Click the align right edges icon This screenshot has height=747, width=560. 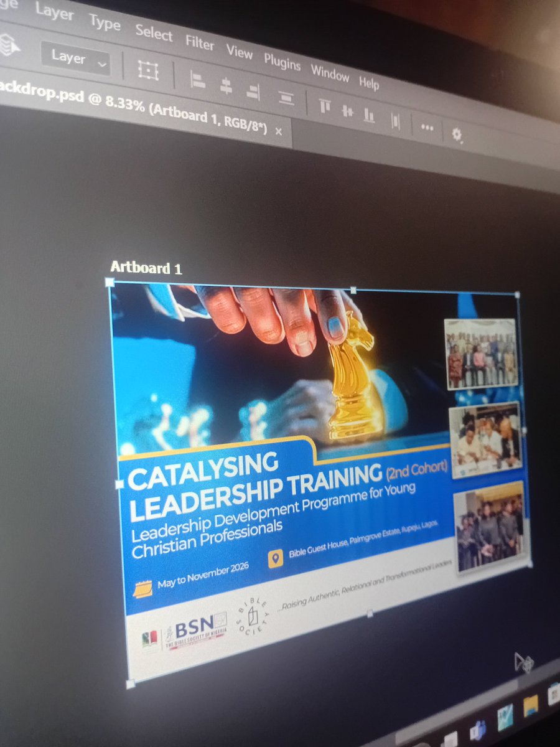253,92
